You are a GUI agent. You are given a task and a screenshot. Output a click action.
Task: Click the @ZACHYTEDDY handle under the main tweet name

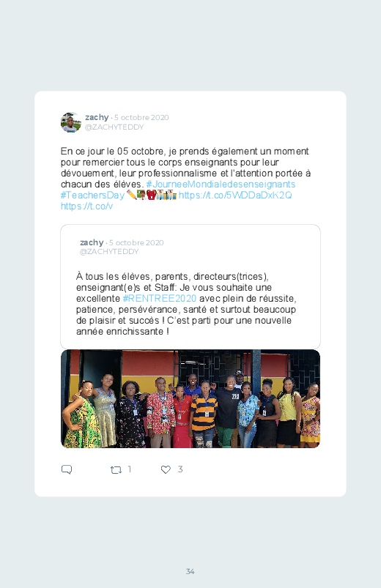[114, 127]
